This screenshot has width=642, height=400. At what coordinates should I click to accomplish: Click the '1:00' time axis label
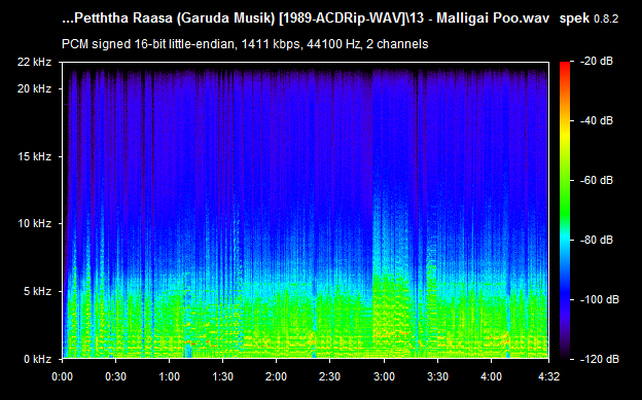point(170,376)
